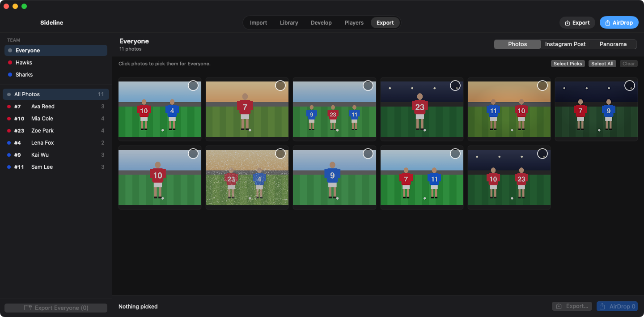Image resolution: width=644 pixels, height=317 pixels.
Task: Click the Clear button
Action: (629, 64)
